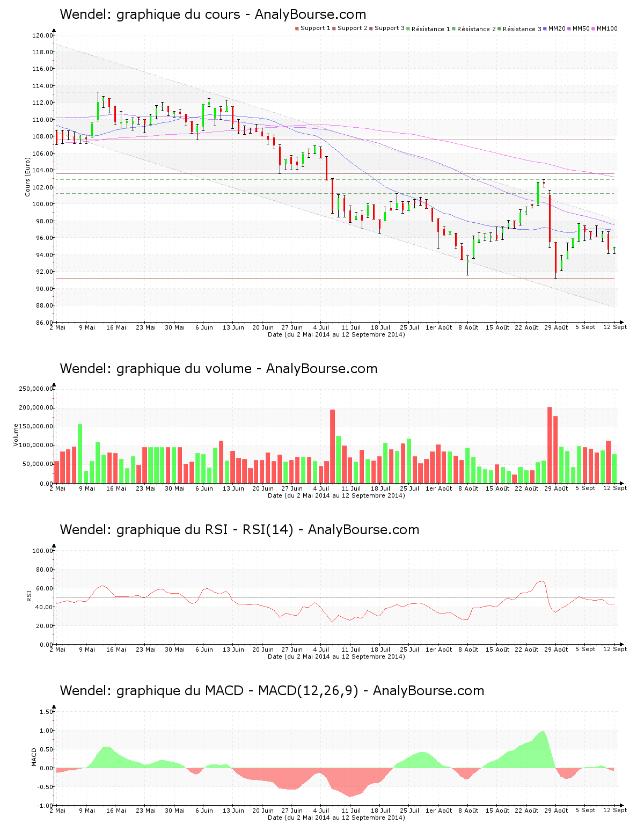
Task: Click the date range caption under the volume chart
Action: point(336,495)
